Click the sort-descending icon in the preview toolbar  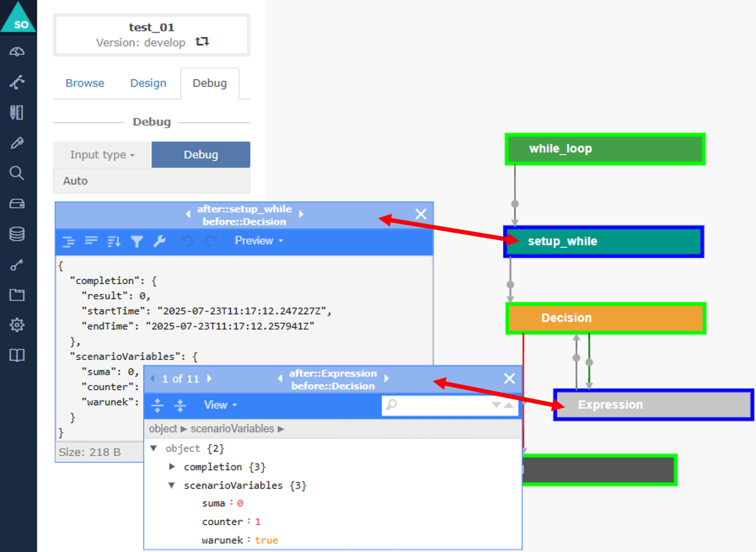[x=113, y=241]
